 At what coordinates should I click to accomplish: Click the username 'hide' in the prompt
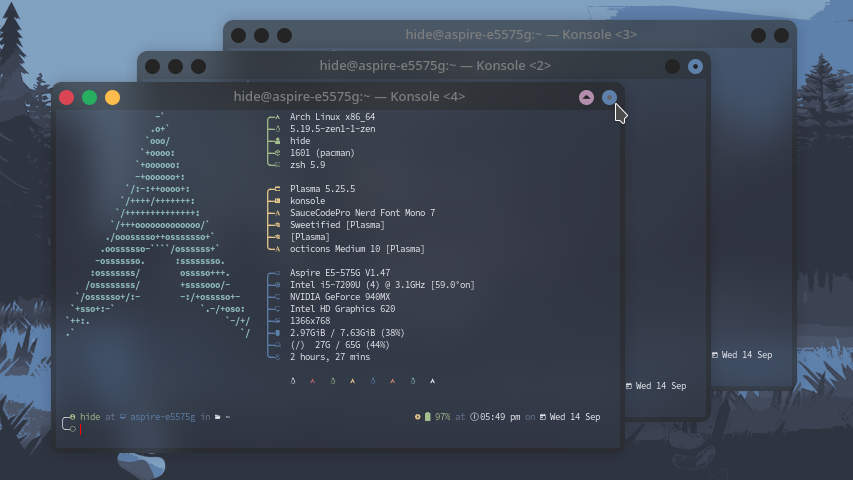tap(90, 417)
